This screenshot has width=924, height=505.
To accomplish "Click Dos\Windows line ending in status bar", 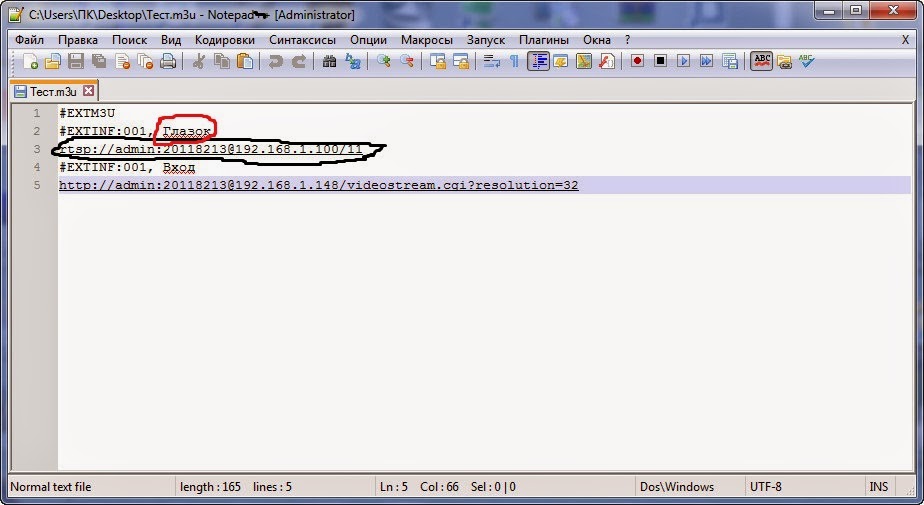I will pos(676,487).
